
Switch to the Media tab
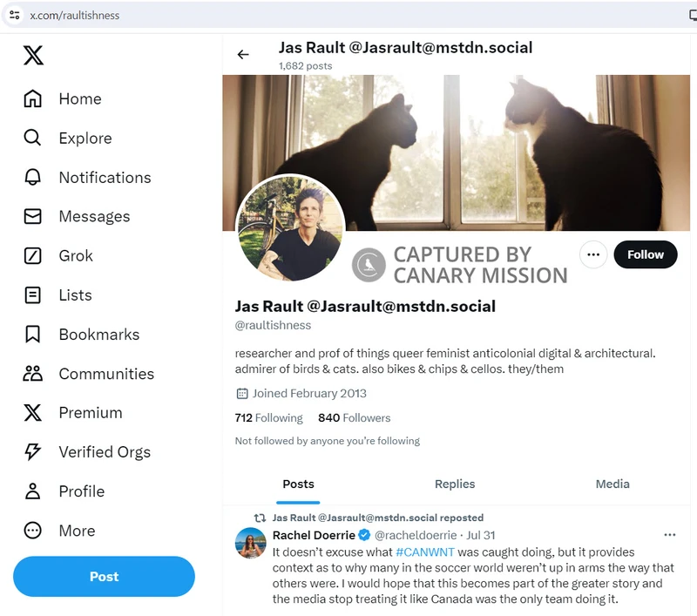pos(612,484)
